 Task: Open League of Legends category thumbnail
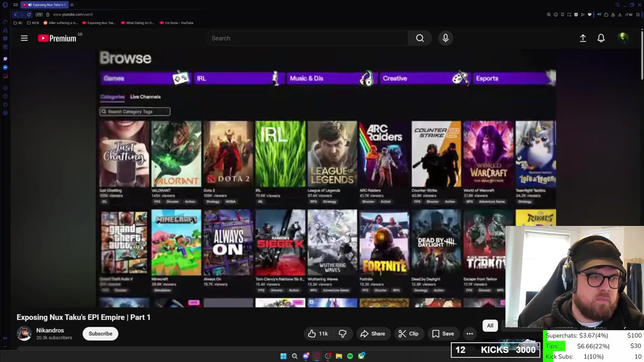point(332,154)
